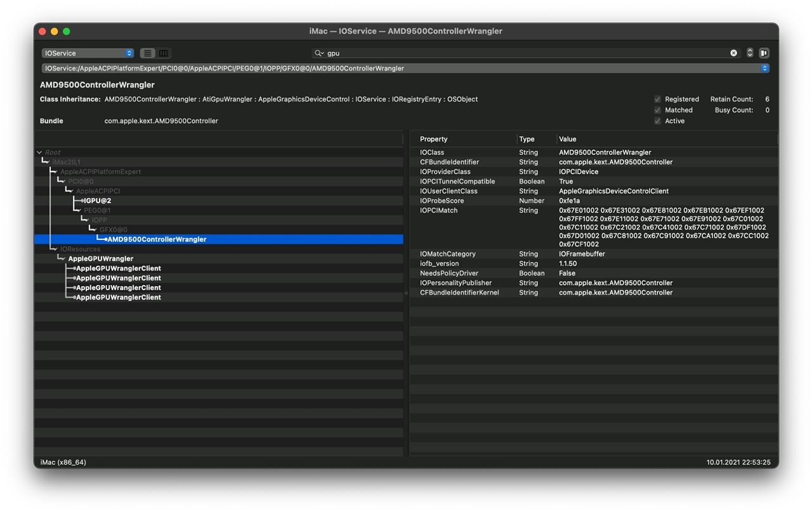Click the Retain Count value
This screenshot has width=812, height=513.
pos(767,99)
